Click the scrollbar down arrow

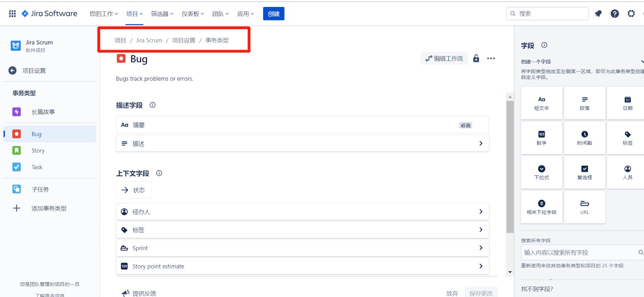pos(510,272)
